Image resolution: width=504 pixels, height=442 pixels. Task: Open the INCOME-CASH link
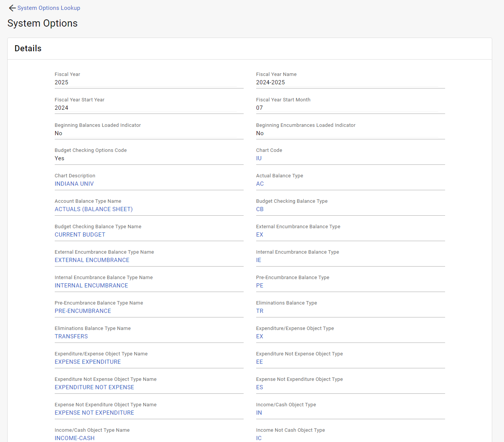74,438
